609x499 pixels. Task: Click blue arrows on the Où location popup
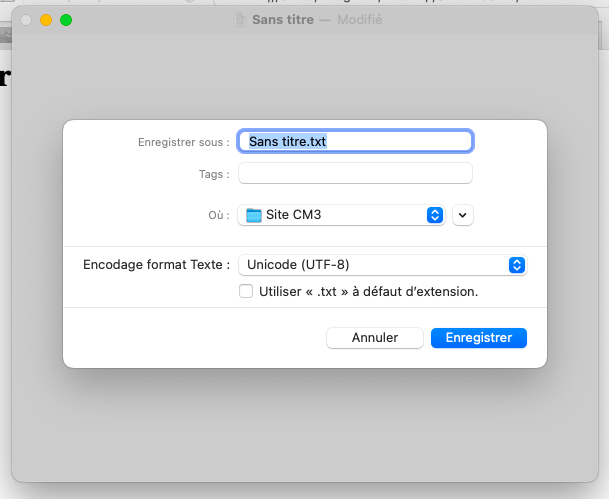[x=435, y=215]
